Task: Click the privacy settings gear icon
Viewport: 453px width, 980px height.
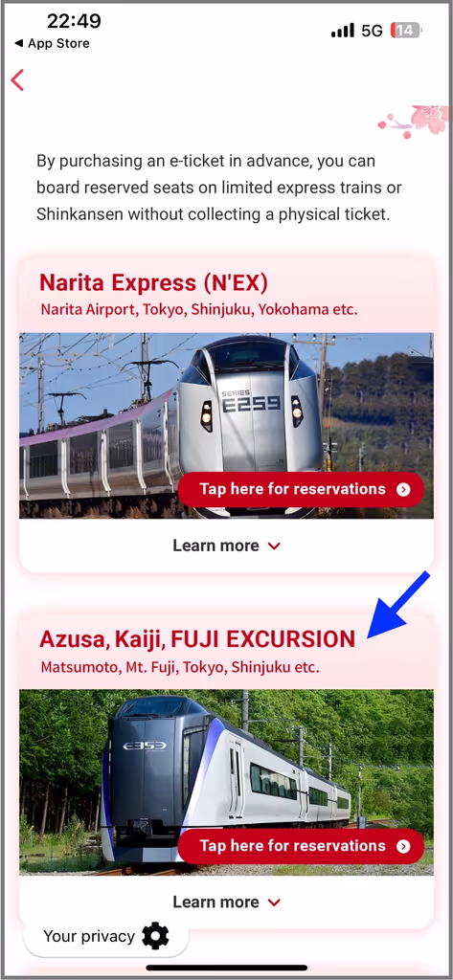Action: [155, 936]
